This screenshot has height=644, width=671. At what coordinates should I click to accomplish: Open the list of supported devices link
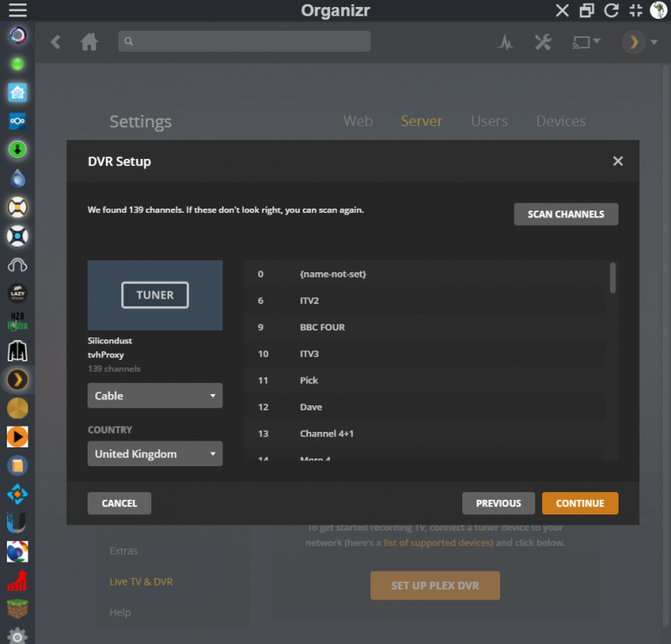(438, 543)
